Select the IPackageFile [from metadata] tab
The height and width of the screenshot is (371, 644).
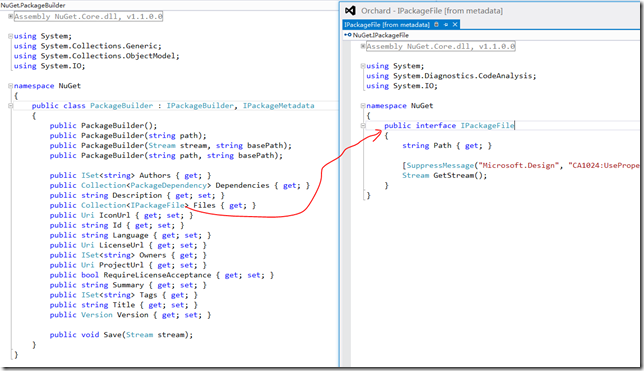(x=387, y=25)
